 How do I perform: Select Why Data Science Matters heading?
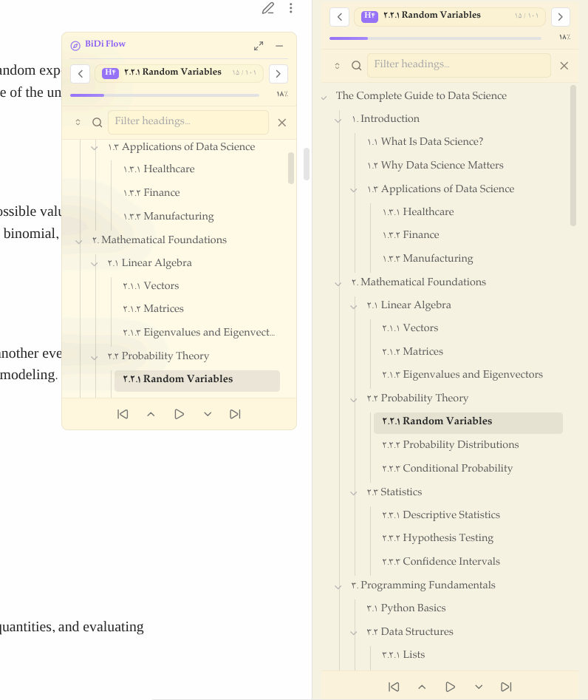click(435, 165)
